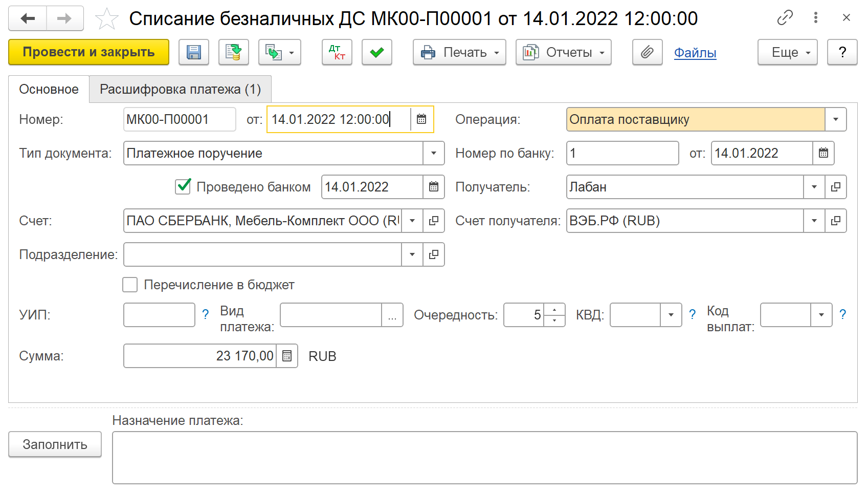
Task: Click the save diskette icon
Action: pos(193,52)
